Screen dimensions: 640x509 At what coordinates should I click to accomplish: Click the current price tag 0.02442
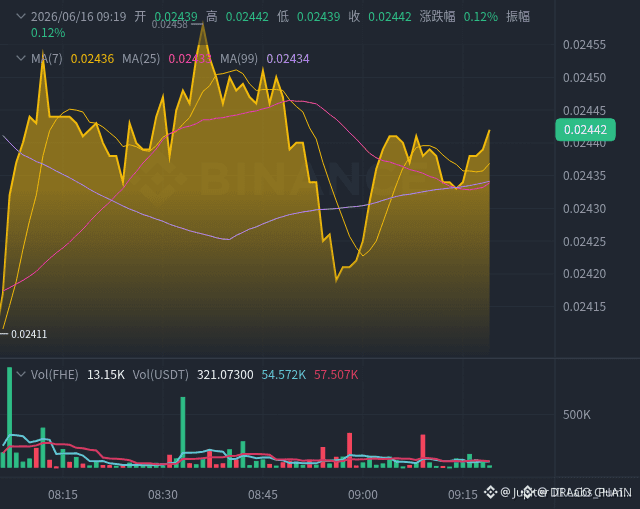585,130
